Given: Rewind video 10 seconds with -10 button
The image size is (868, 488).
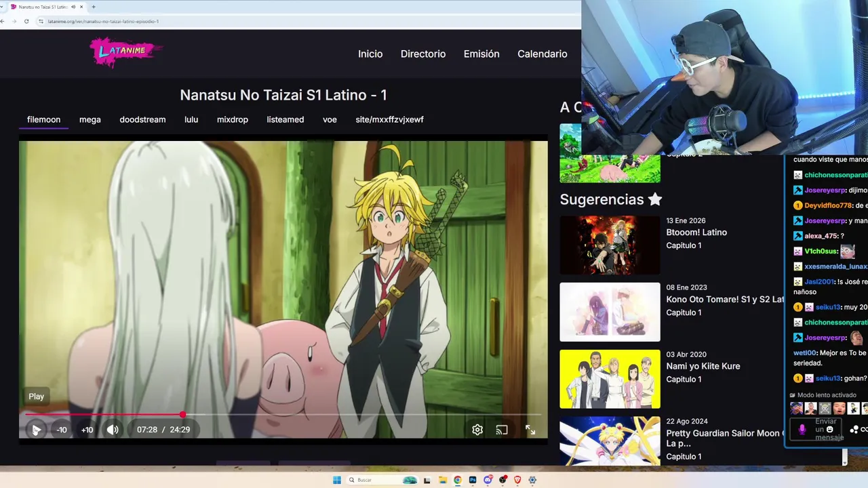Looking at the screenshot, I should click(62, 430).
